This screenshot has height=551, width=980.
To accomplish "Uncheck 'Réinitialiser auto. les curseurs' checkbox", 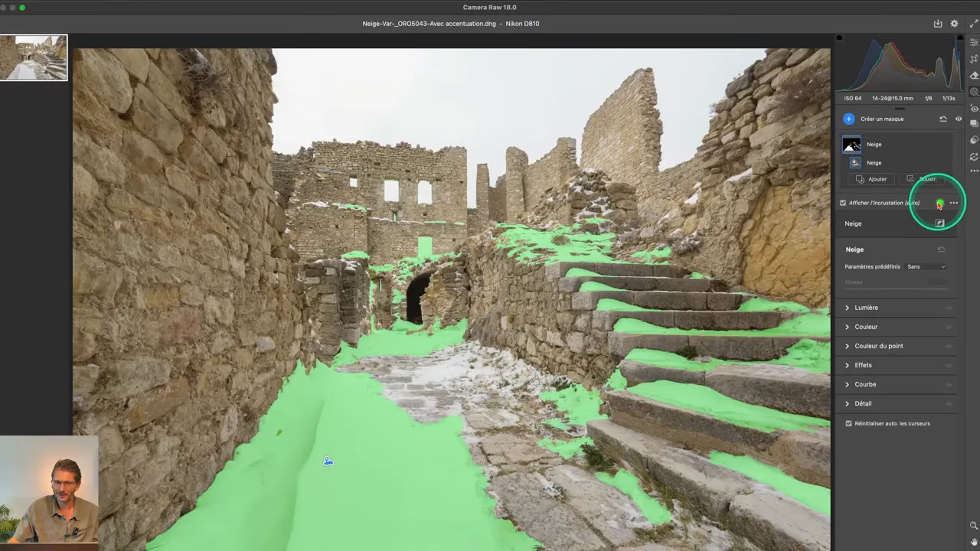I will 848,423.
